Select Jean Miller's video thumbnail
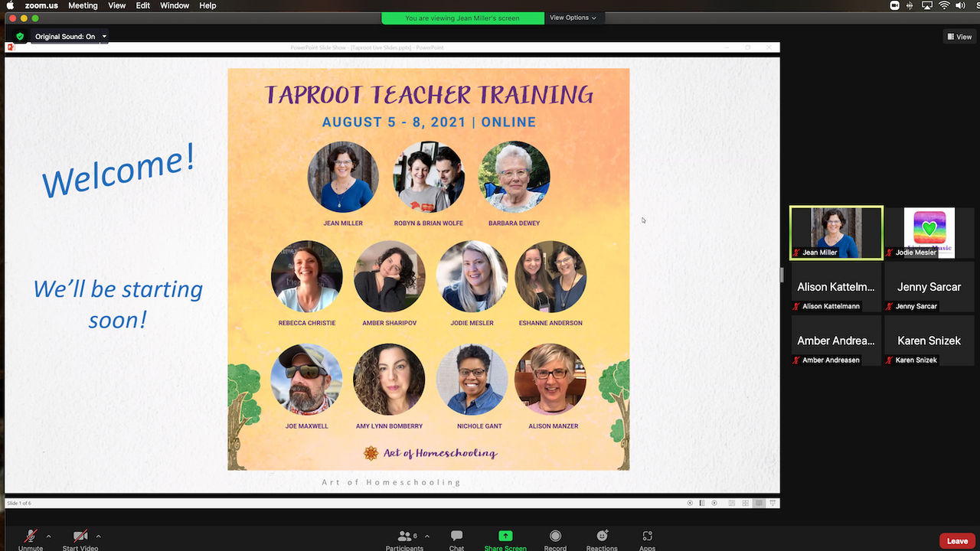 pyautogui.click(x=836, y=233)
